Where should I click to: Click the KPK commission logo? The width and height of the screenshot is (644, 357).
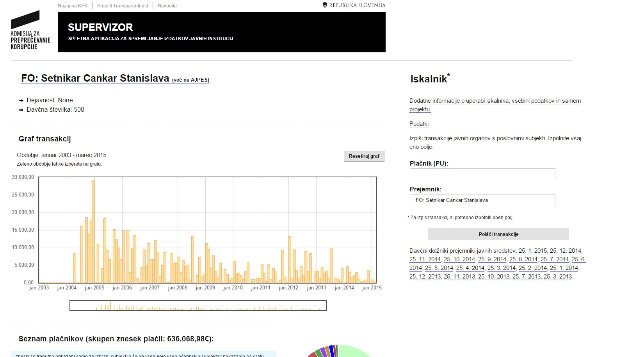pos(30,31)
